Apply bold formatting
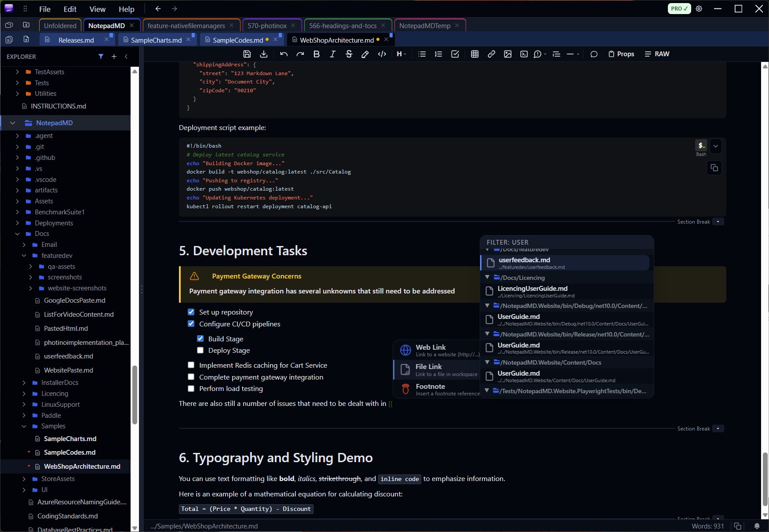 click(316, 54)
